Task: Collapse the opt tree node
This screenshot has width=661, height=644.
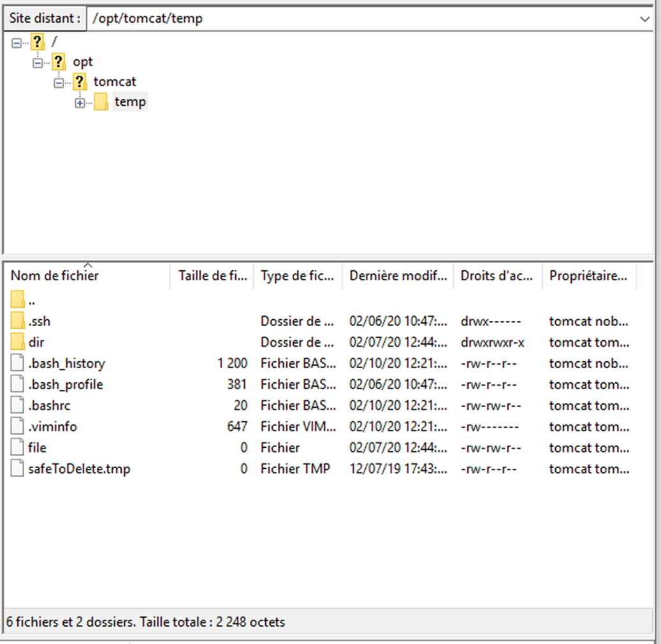Action: pos(38,62)
